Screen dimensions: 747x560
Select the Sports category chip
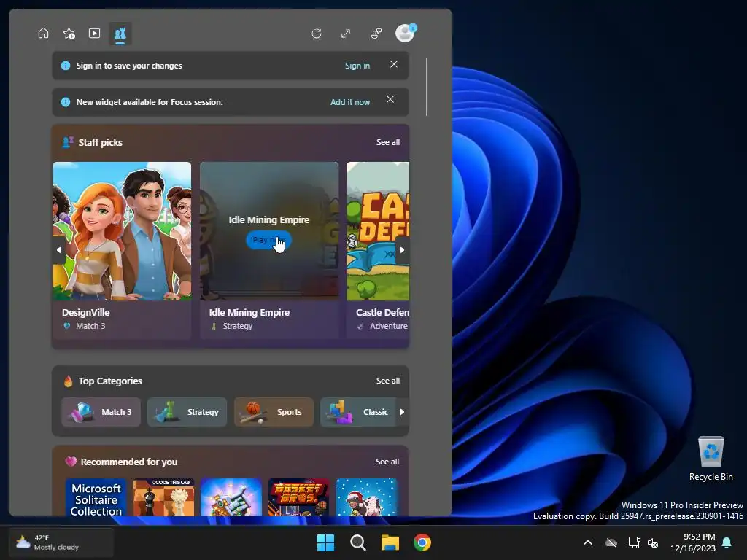tap(274, 412)
